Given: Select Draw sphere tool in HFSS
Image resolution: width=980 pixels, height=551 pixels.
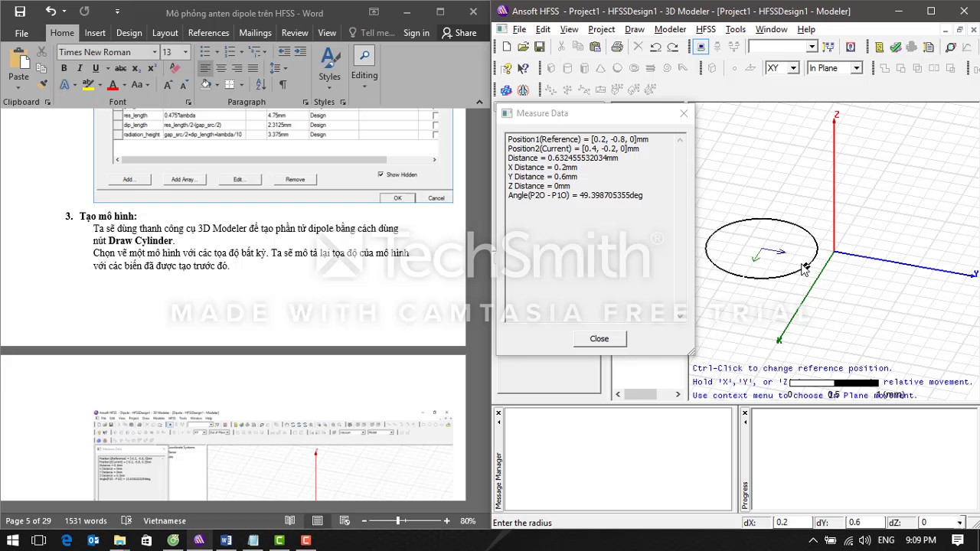Looking at the screenshot, I should click(x=617, y=68).
